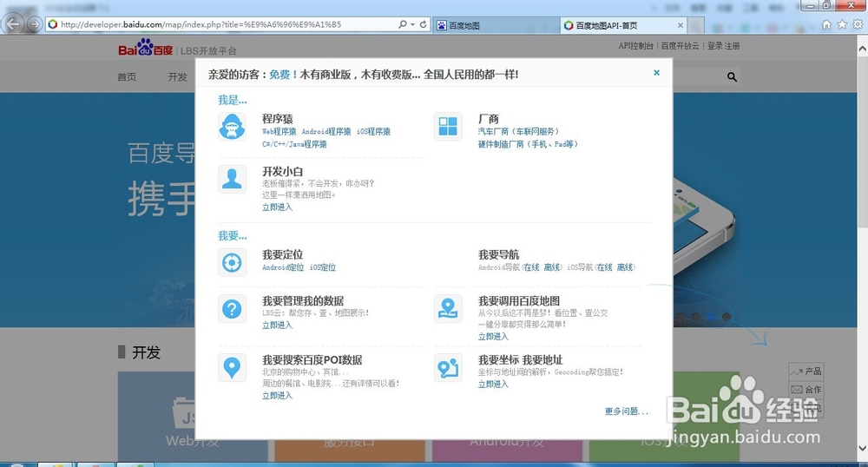Click 立即进入 under 我要管理我的数据
The height and width of the screenshot is (467, 868).
coord(278,326)
